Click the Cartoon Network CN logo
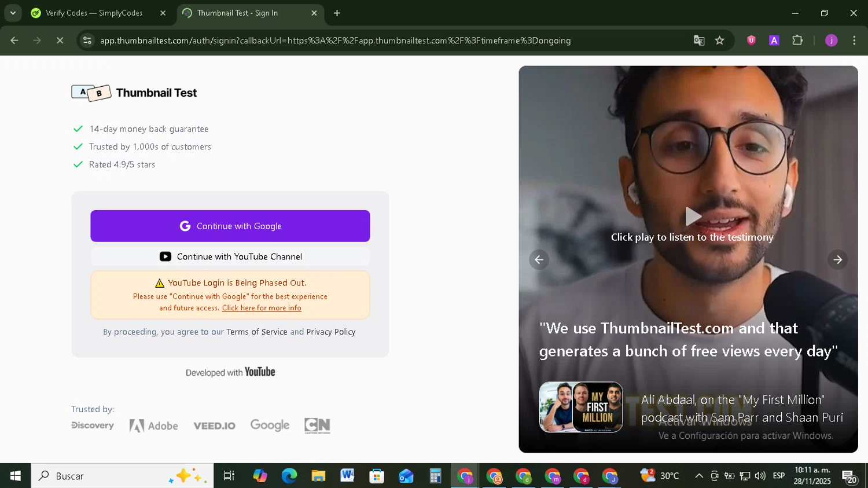The image size is (868, 488). 317,426
